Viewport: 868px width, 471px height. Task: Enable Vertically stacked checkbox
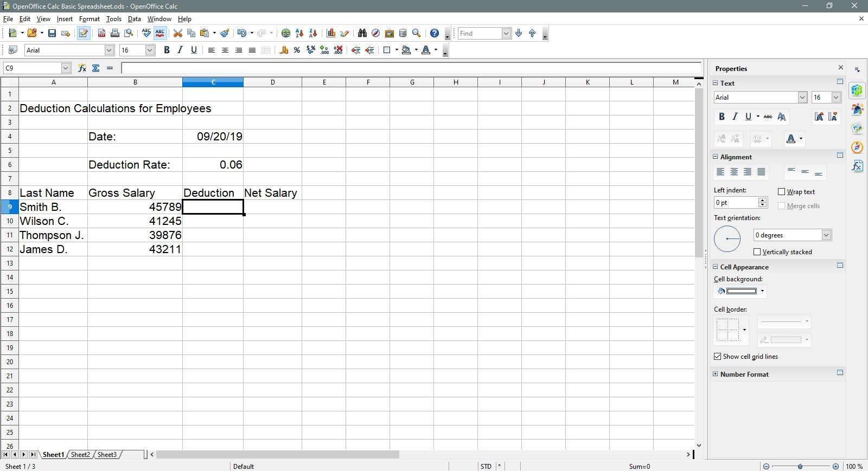click(757, 251)
